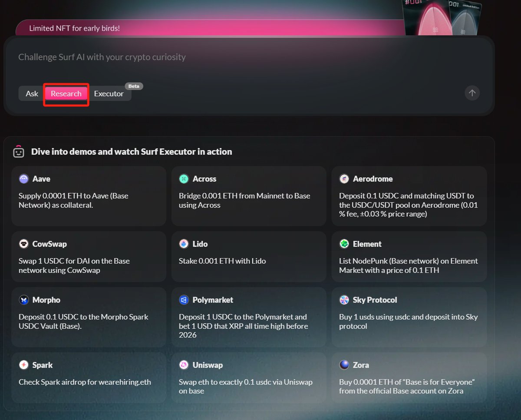The image size is (521, 420).
Task: Click the Morpho card title text
Action: point(46,300)
